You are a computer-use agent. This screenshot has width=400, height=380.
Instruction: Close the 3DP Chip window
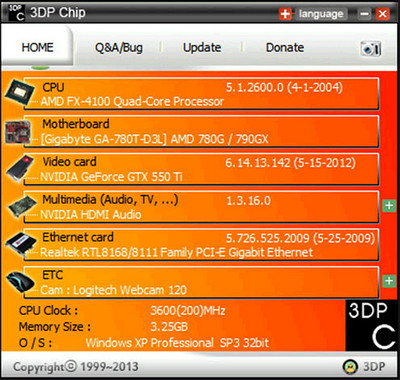pyautogui.click(x=383, y=14)
